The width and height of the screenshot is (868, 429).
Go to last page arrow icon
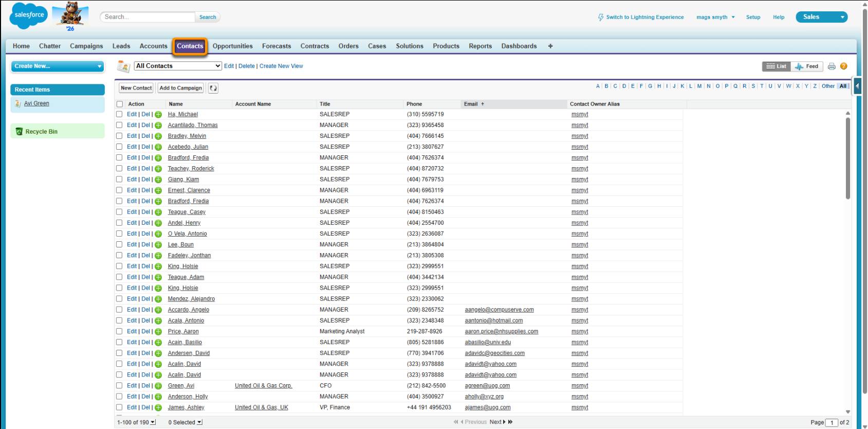(x=510, y=422)
